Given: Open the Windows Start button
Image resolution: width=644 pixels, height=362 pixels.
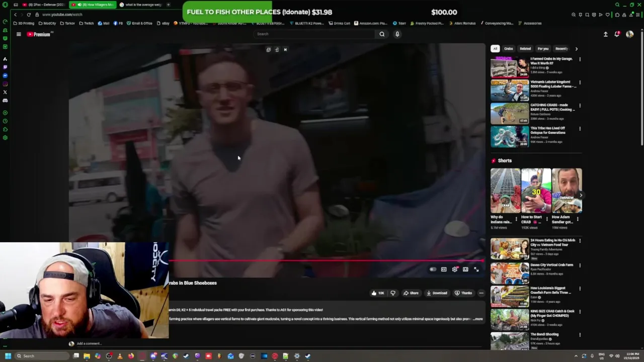Looking at the screenshot, I should [8, 356].
